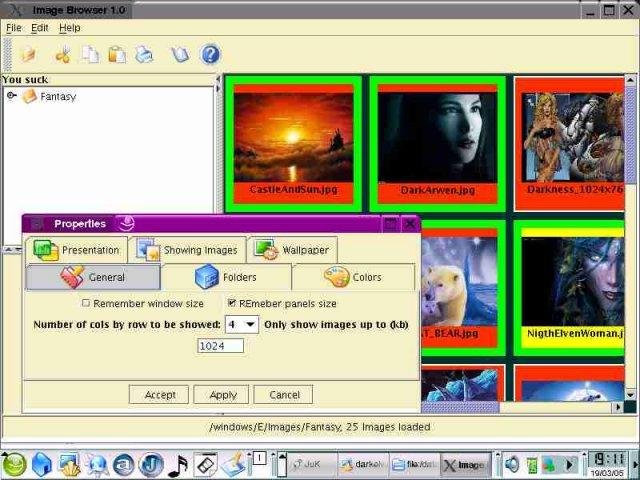Open the File menu
The width and height of the screenshot is (640, 480).
click(14, 28)
